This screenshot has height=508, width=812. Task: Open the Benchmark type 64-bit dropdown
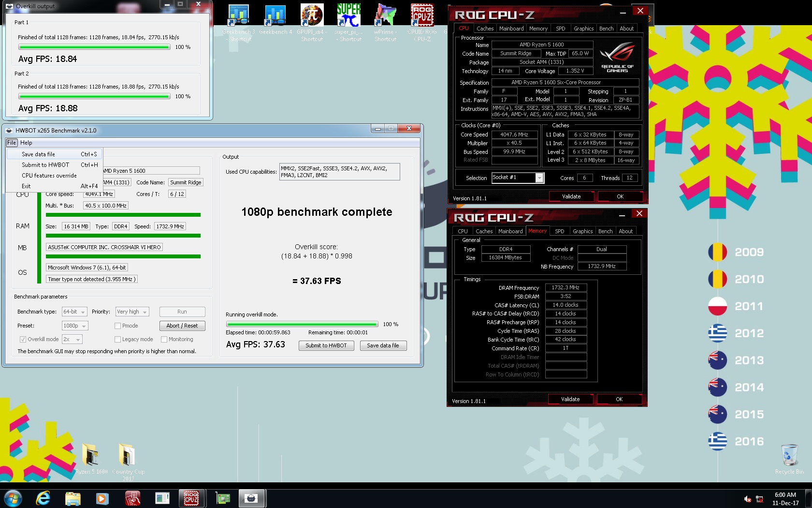[74, 312]
